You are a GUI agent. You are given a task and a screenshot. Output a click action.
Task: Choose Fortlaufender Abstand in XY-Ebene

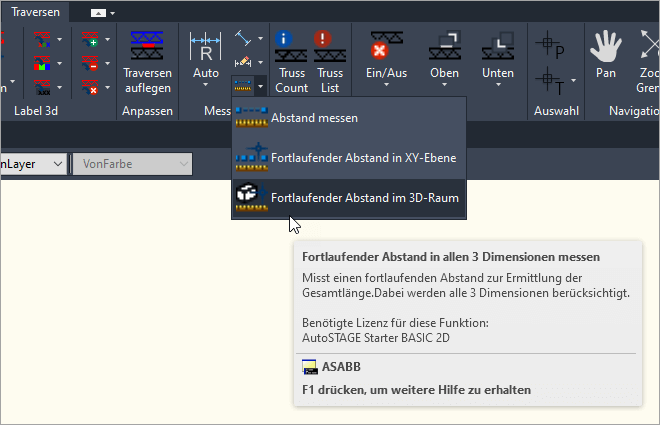(349, 158)
